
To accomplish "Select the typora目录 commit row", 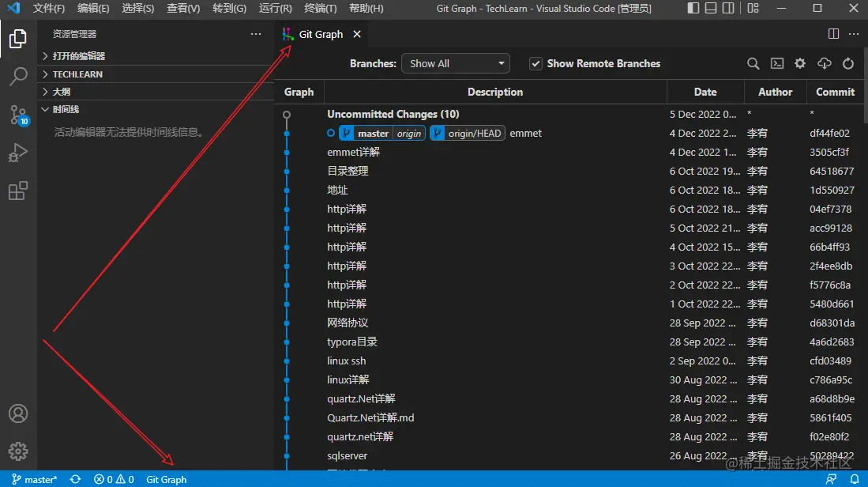I will click(x=570, y=342).
